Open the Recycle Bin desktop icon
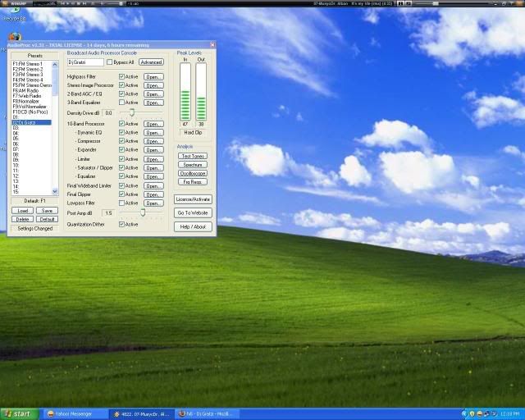Image resolution: width=525 pixels, height=420 pixels. (x=15, y=13)
